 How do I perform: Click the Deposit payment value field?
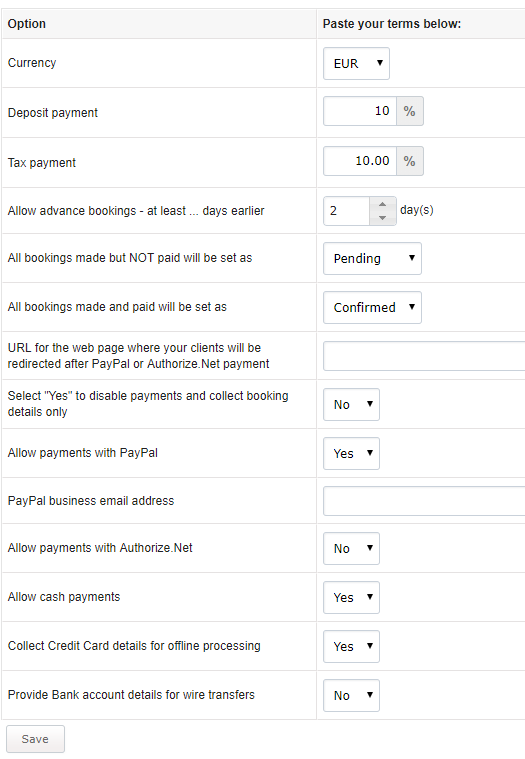pos(360,111)
